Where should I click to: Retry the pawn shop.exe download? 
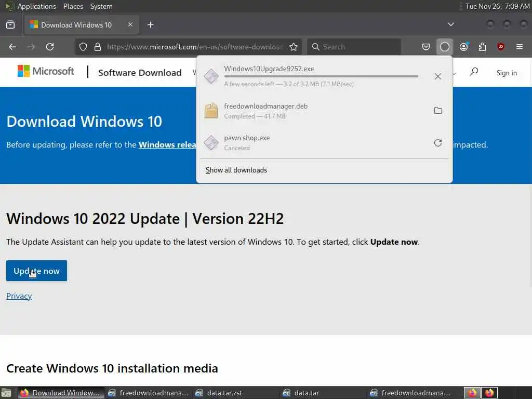click(x=438, y=143)
